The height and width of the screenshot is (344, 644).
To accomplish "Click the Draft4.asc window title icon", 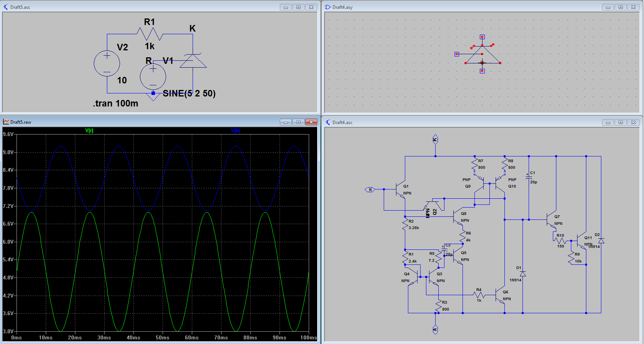I will tap(328, 122).
